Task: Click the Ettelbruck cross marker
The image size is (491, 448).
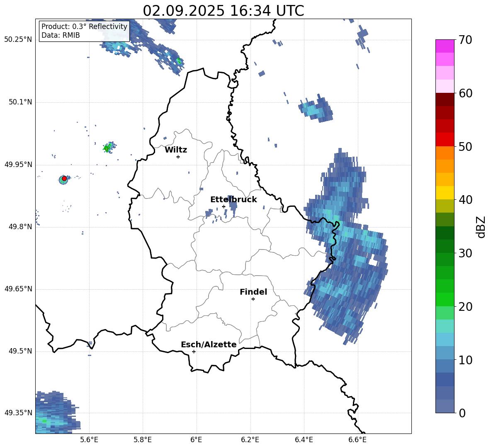Action: coord(224,206)
